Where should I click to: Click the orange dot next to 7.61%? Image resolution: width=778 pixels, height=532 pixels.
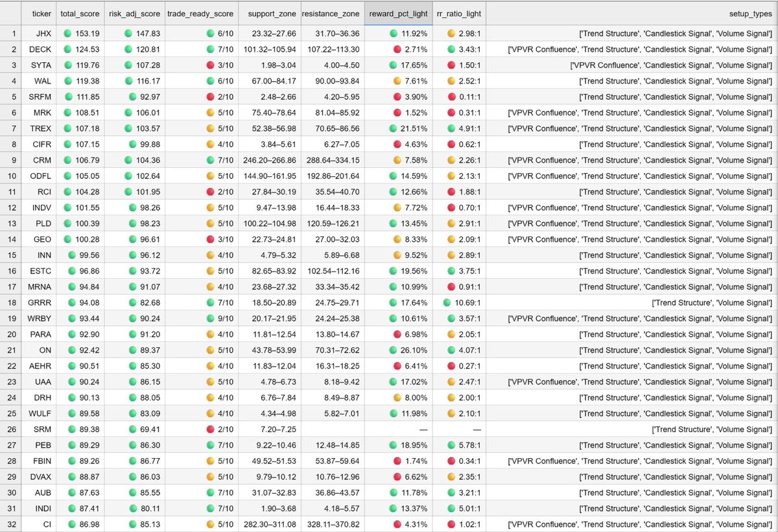click(x=397, y=81)
